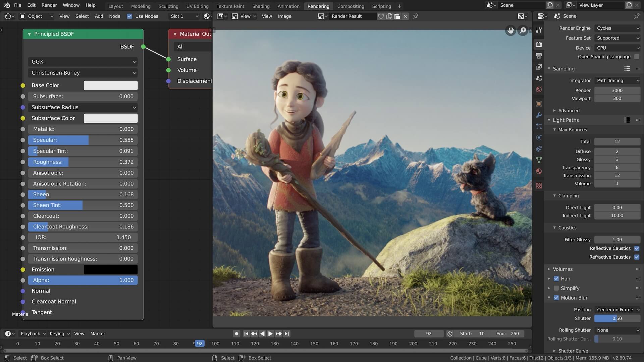Viewport: 644px width, 362px height.
Task: Select the Modifier properties wrench icon
Action: [539, 115]
